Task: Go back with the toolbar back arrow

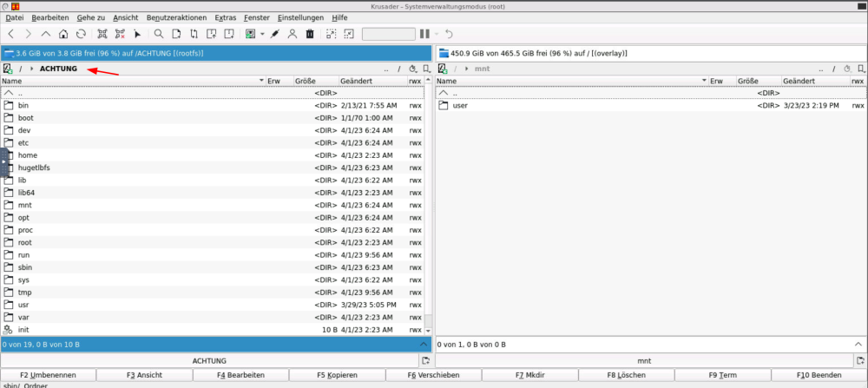Action: pyautogui.click(x=11, y=35)
